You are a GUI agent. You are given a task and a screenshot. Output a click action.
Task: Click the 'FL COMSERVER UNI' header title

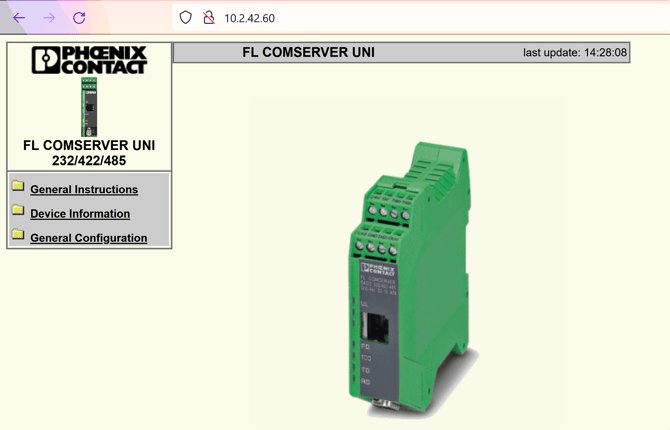pyautogui.click(x=309, y=52)
